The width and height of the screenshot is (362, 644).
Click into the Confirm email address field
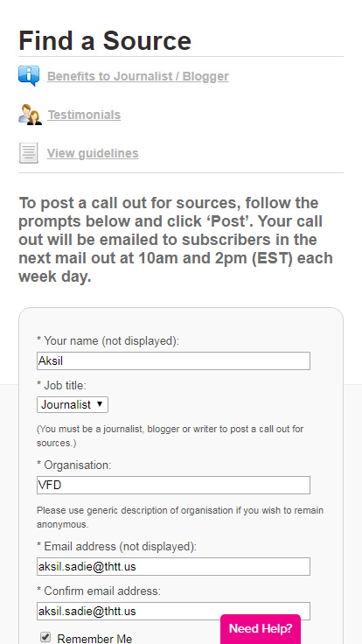click(x=173, y=611)
